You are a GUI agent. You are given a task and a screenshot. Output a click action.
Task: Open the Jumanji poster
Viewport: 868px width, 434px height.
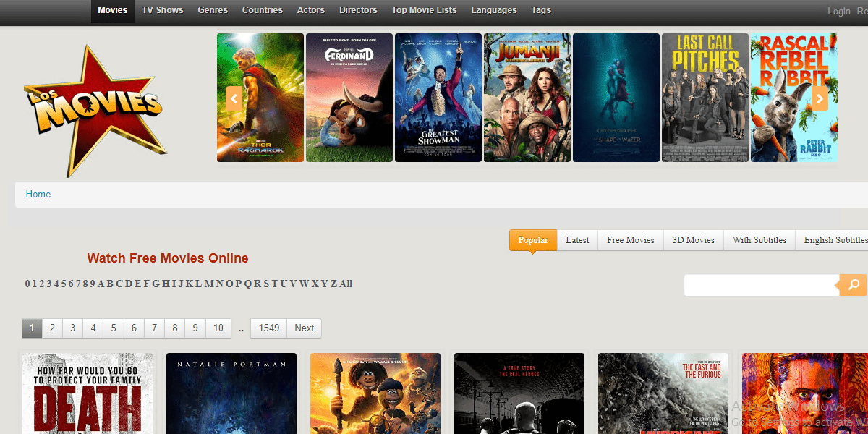click(527, 98)
